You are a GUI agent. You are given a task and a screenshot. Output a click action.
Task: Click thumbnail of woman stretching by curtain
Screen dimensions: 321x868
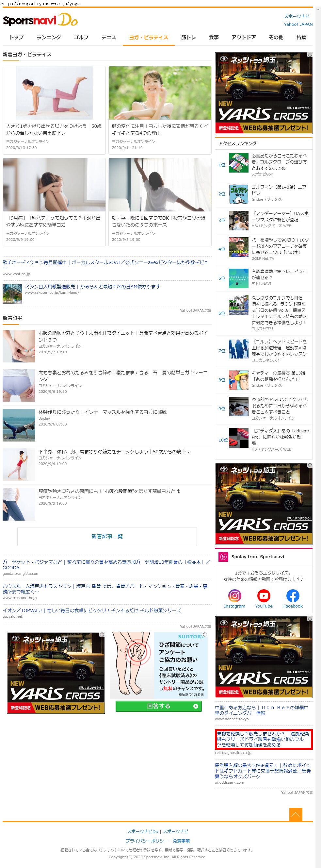160,185
